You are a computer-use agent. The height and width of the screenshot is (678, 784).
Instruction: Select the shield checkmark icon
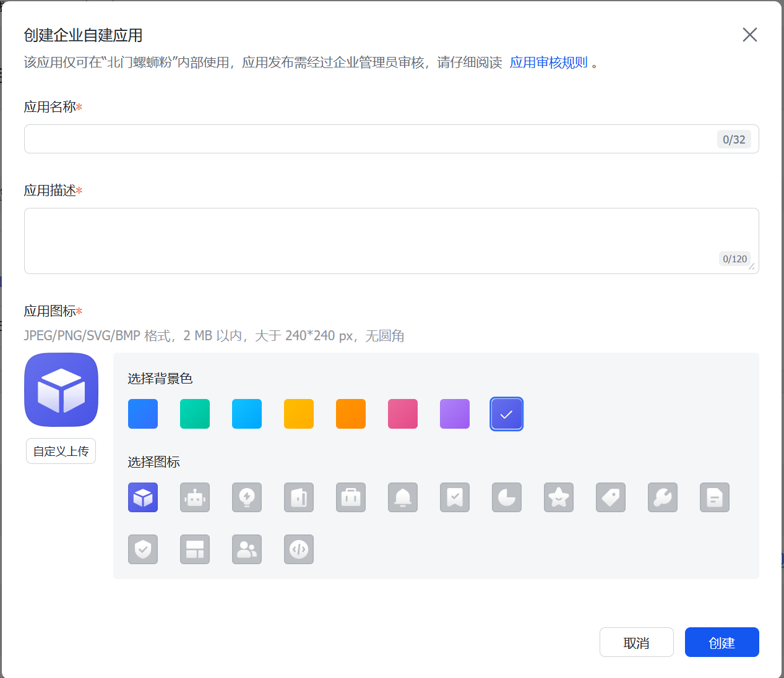coord(143,549)
